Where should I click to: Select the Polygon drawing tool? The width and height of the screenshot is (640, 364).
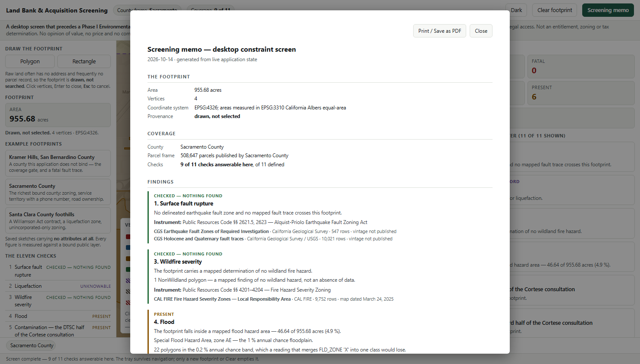click(30, 62)
